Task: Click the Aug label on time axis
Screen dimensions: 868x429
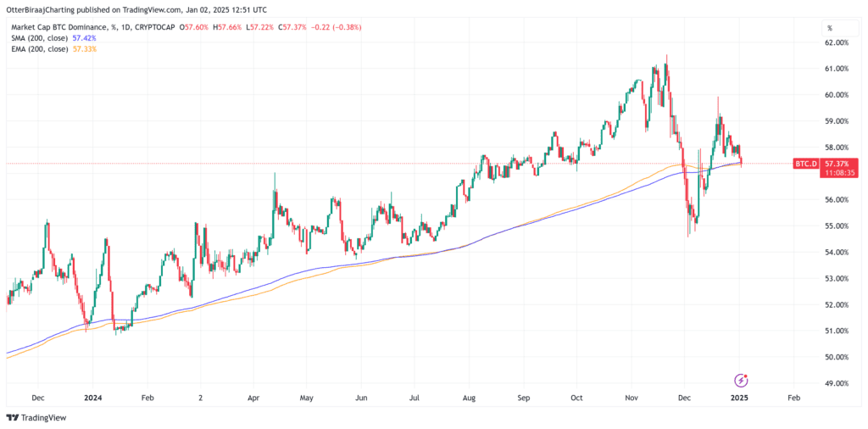Action: click(x=470, y=397)
